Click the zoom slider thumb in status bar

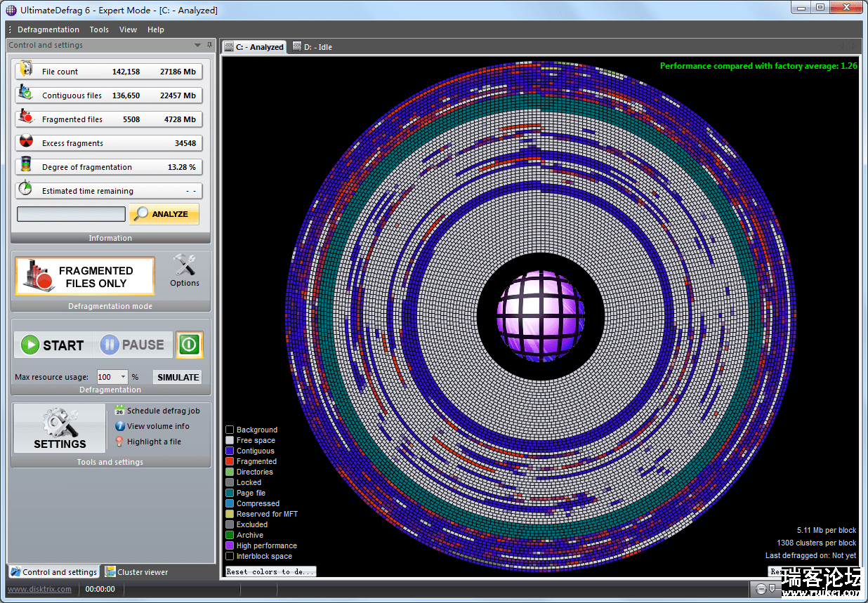click(x=772, y=589)
